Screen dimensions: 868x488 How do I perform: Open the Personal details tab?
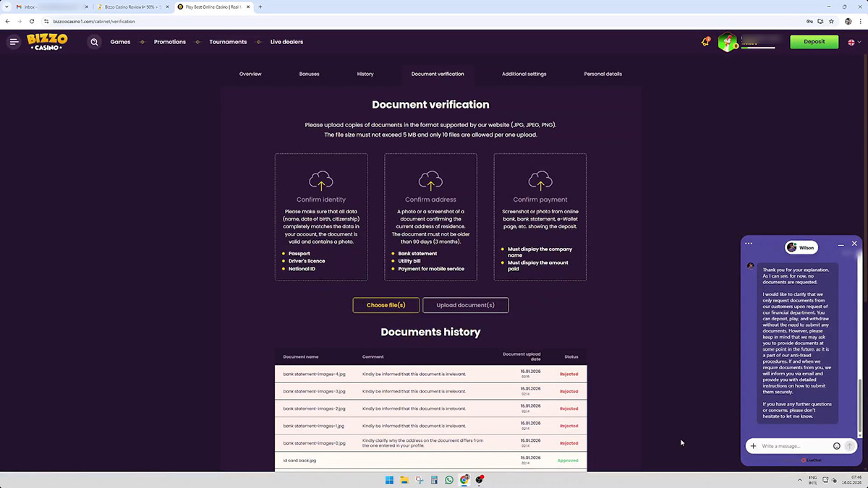(x=603, y=74)
